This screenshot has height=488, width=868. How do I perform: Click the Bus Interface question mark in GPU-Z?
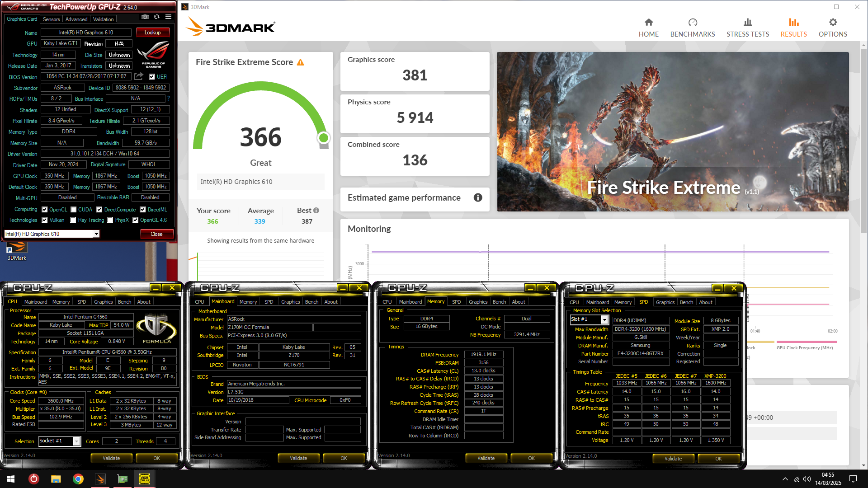pyautogui.click(x=168, y=99)
